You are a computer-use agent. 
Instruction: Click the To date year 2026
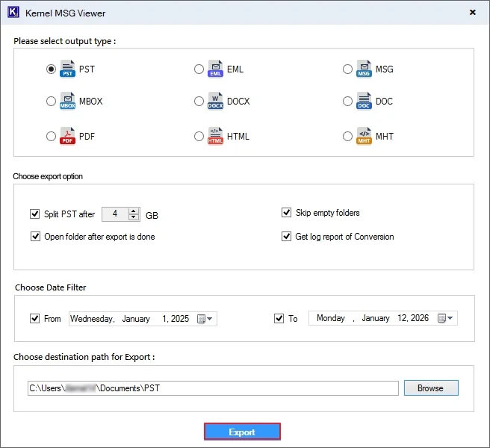[x=419, y=318]
